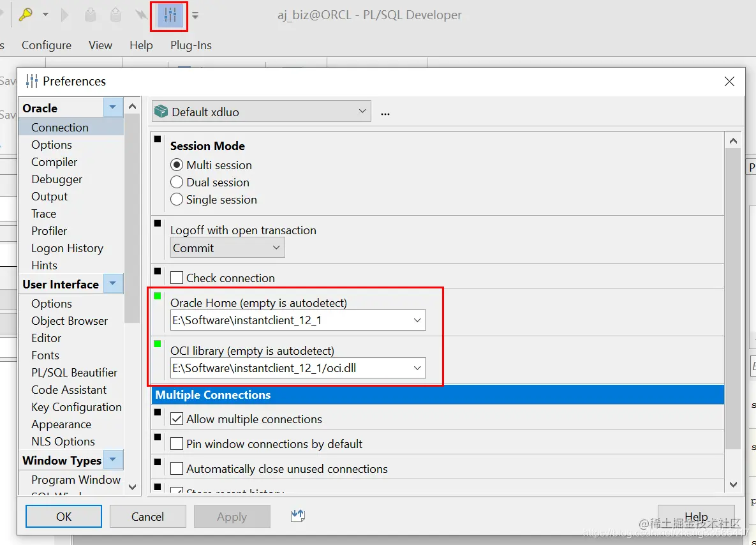Open Hints preferences

[44, 265]
